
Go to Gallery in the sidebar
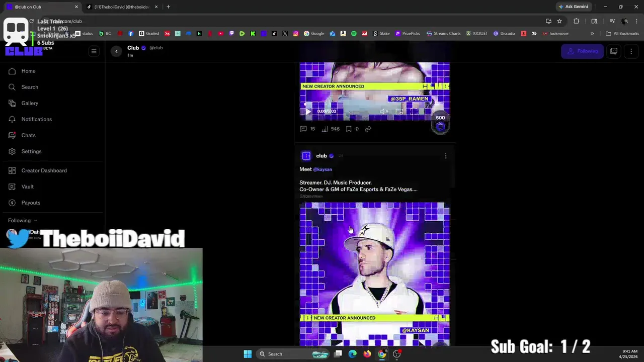point(30,103)
